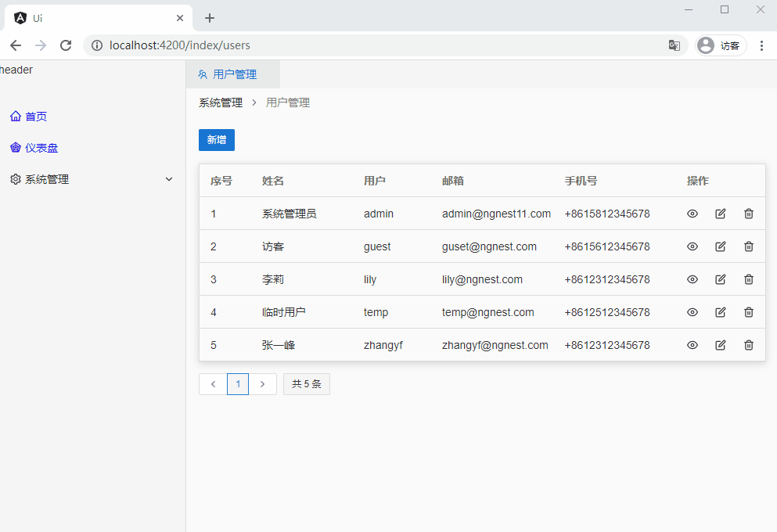Edit the guest user row
This screenshot has width=777, height=532.
(x=720, y=246)
